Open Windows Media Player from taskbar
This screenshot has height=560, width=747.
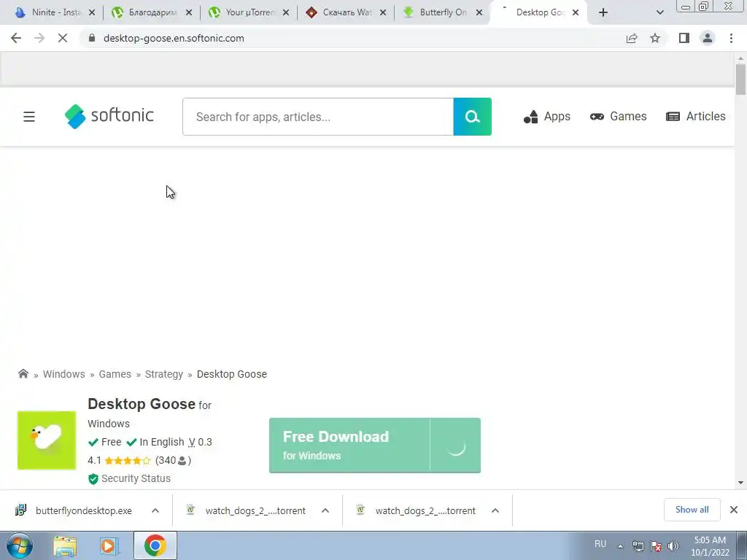pos(108,545)
